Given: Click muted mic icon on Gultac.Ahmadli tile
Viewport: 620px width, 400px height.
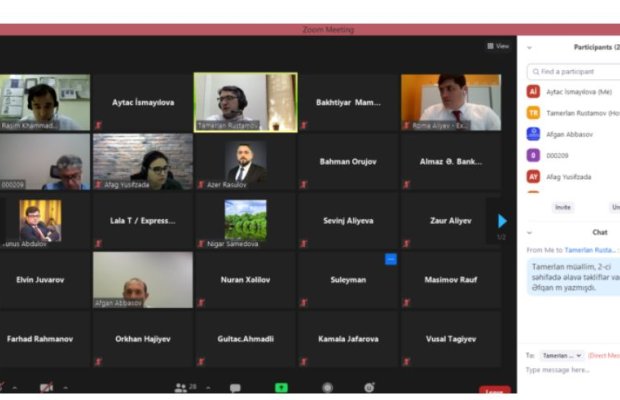Looking at the screenshot, I should [201, 362].
